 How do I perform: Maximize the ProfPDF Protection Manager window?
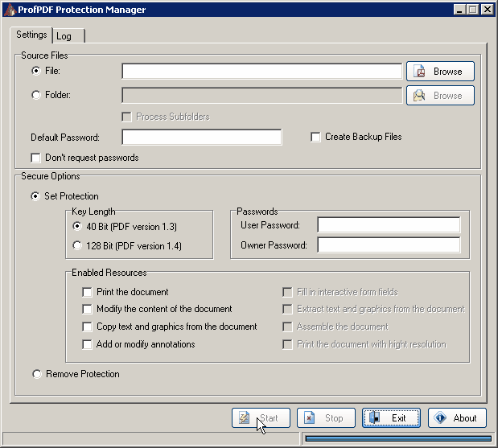pyautogui.click(x=472, y=10)
